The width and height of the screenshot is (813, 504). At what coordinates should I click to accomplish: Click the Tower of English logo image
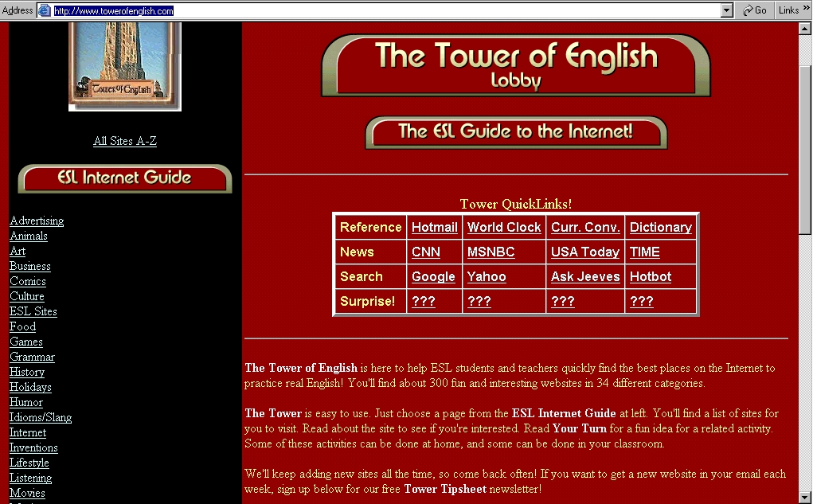(x=124, y=65)
